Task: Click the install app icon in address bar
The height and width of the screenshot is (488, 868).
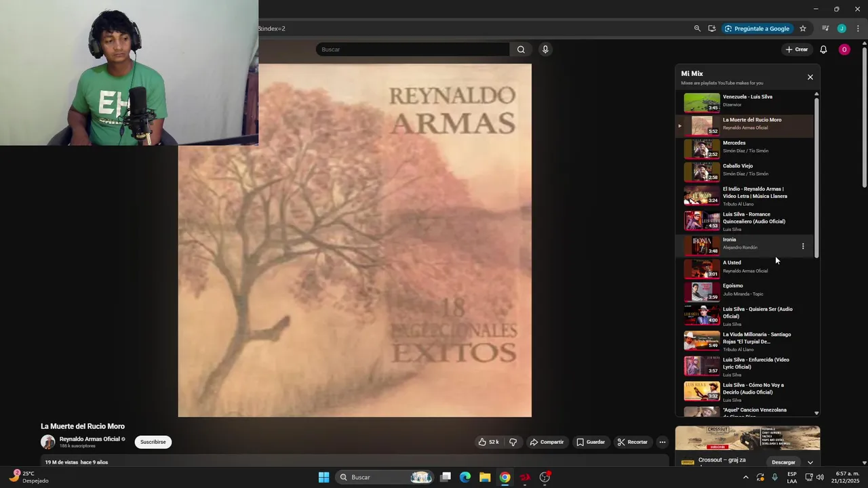Action: point(712,28)
